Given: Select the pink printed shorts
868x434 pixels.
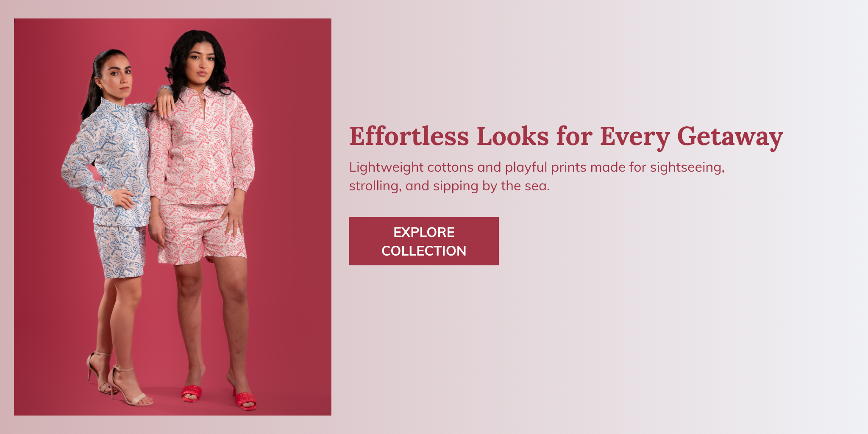Looking at the screenshot, I should [201, 233].
